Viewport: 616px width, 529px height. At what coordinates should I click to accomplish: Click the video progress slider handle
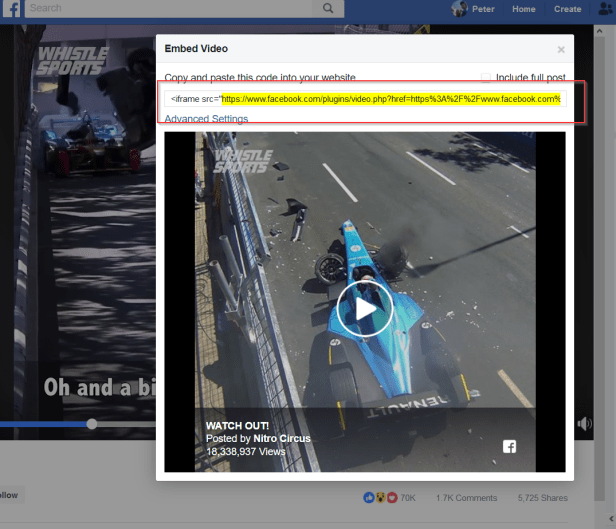point(92,424)
